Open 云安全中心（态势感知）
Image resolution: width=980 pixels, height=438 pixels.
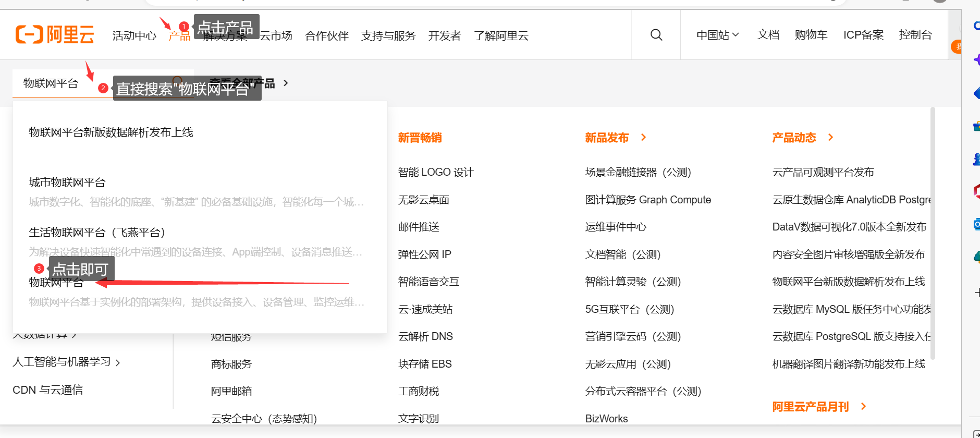[x=264, y=419]
